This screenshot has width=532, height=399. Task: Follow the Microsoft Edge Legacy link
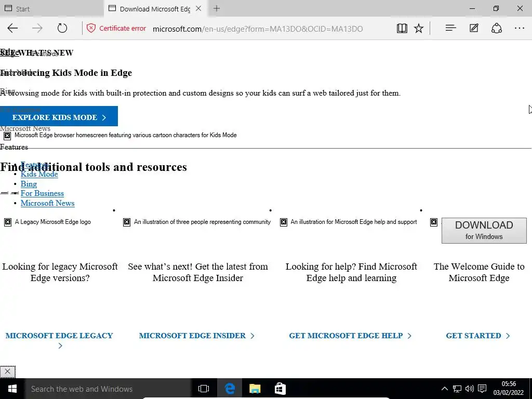[60, 340]
